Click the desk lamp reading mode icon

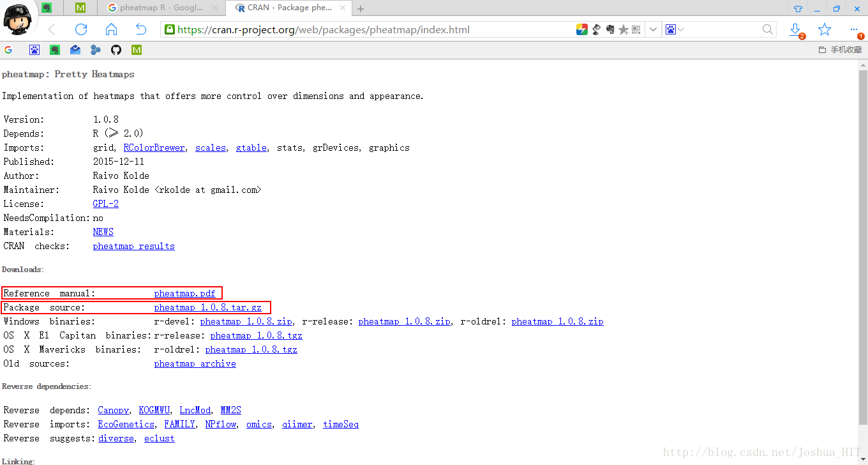coord(597,29)
